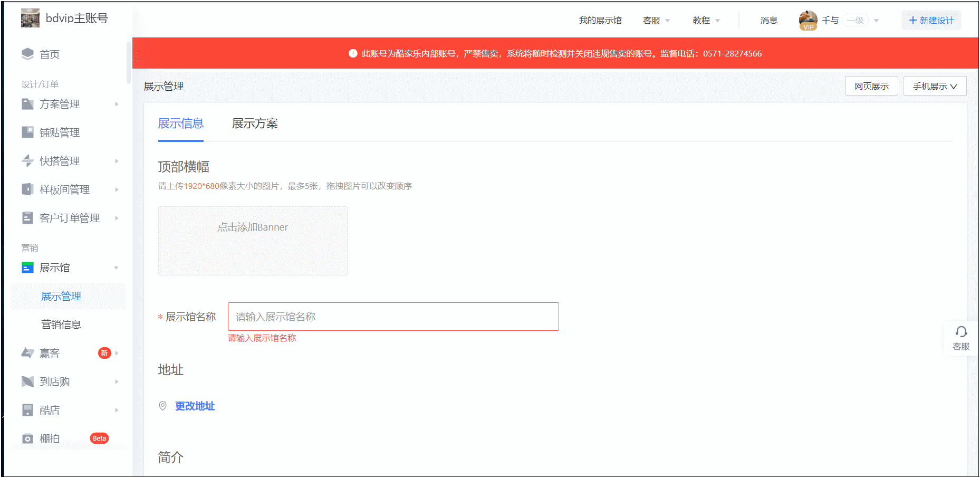Click the user avatar with VIP badge
This screenshot has height=477, width=980.
808,20
